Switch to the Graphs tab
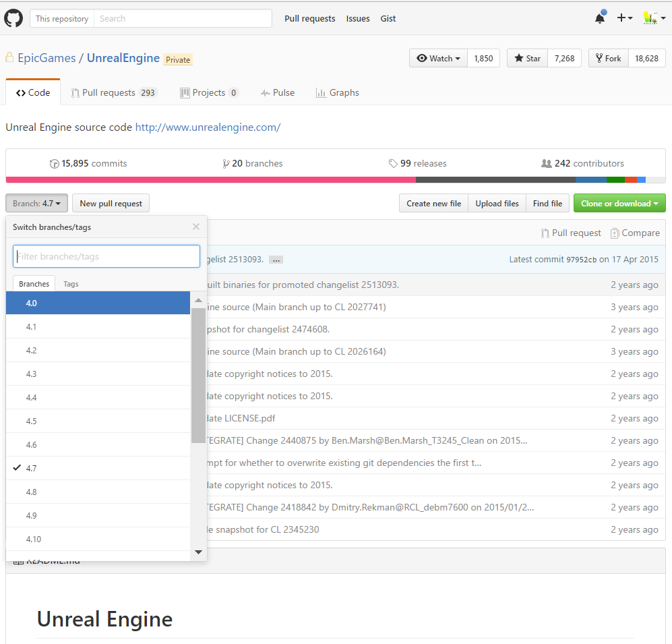Viewport: 672px width, 644px height. coord(338,92)
